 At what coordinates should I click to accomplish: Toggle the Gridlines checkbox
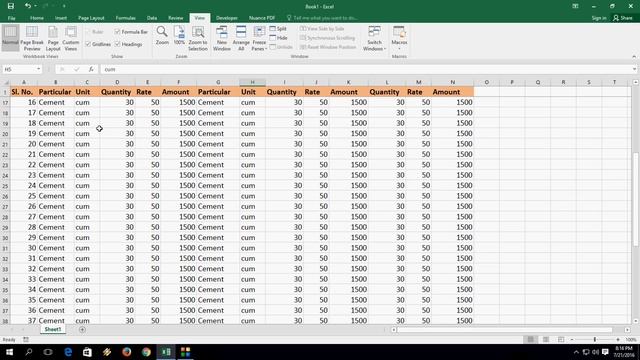click(x=88, y=44)
